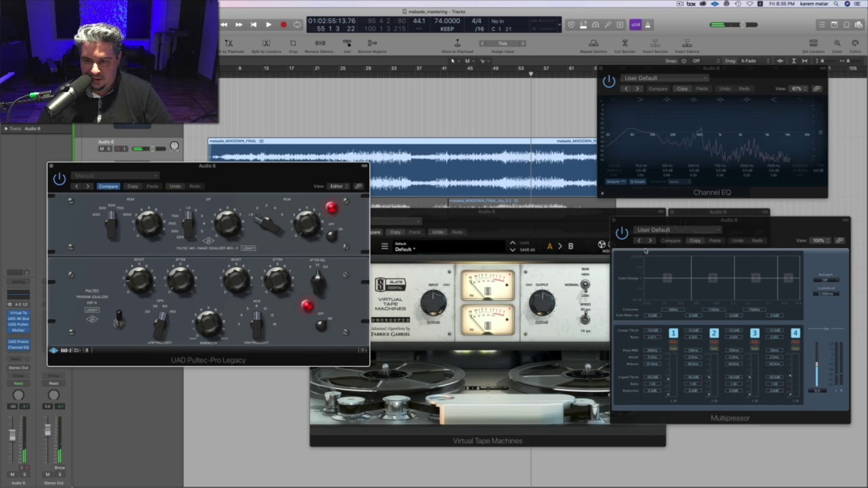Click the master volume slider in the control bar
The image size is (868, 488).
pos(734,25)
